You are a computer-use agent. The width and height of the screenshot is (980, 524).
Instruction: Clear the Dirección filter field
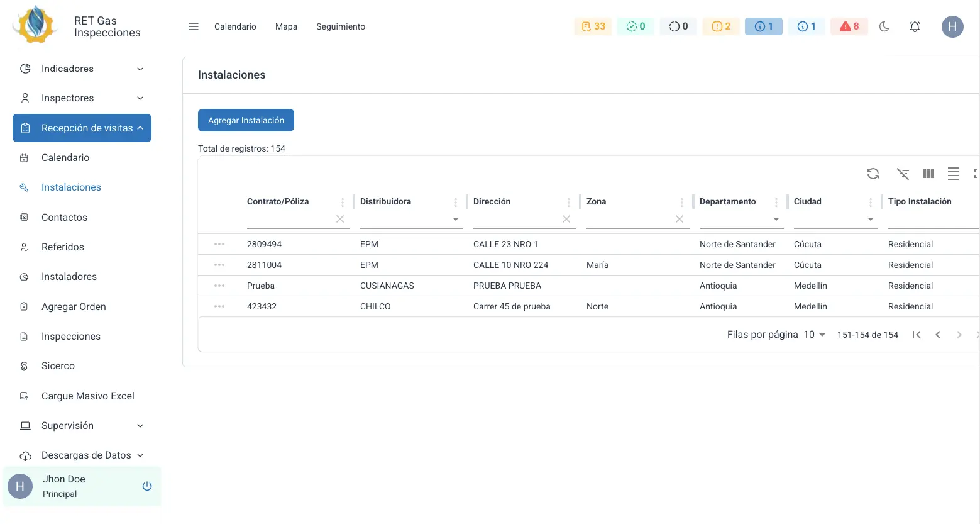566,219
